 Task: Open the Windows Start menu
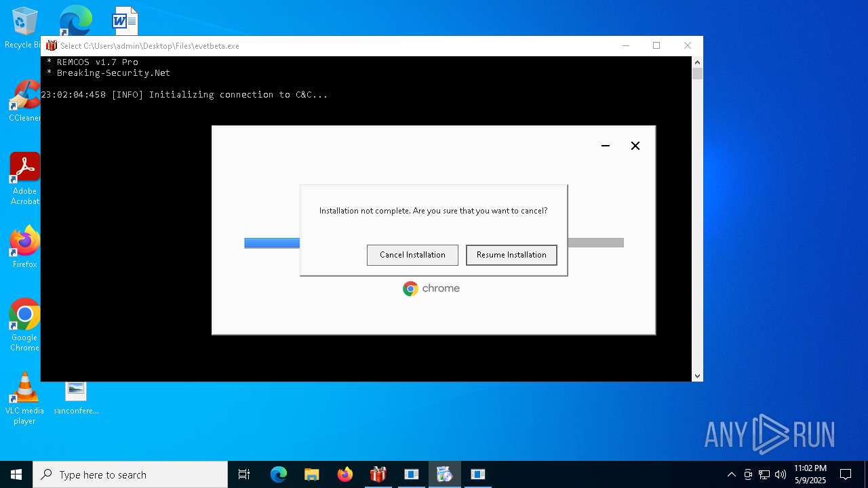16,474
